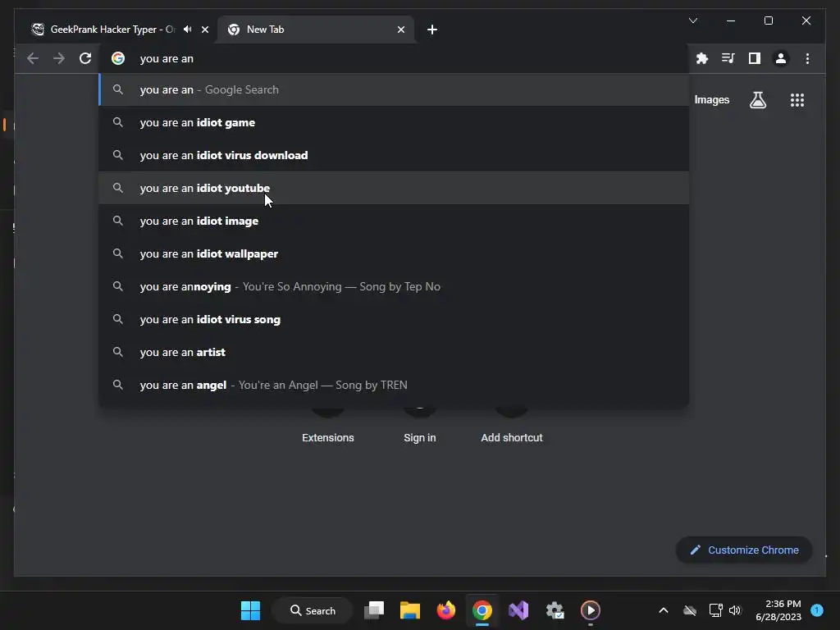840x630 pixels.
Task: Select the 'you are an angel' suggestion
Action: coord(394,385)
